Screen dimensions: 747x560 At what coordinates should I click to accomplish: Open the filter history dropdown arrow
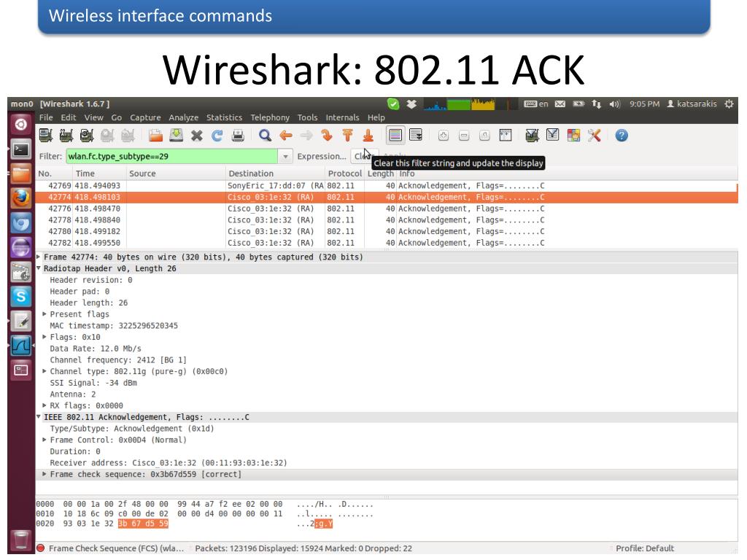point(285,157)
